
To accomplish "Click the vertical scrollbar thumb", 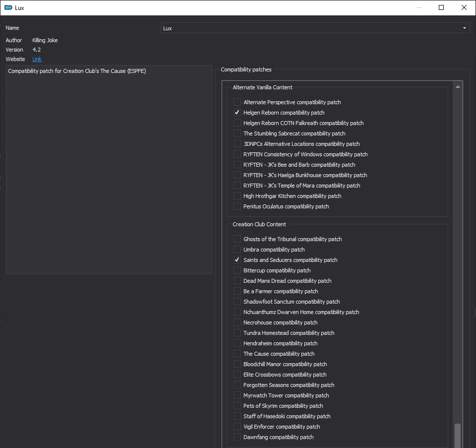I will (x=458, y=436).
